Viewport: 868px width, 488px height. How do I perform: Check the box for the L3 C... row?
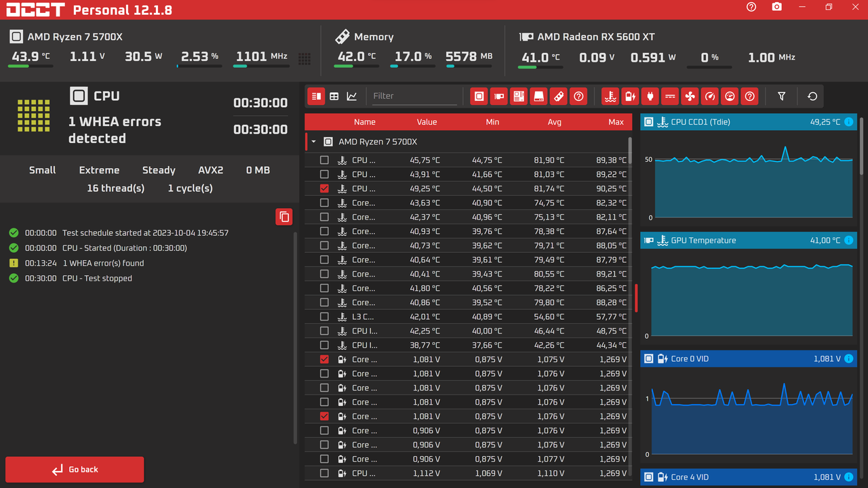[324, 317]
